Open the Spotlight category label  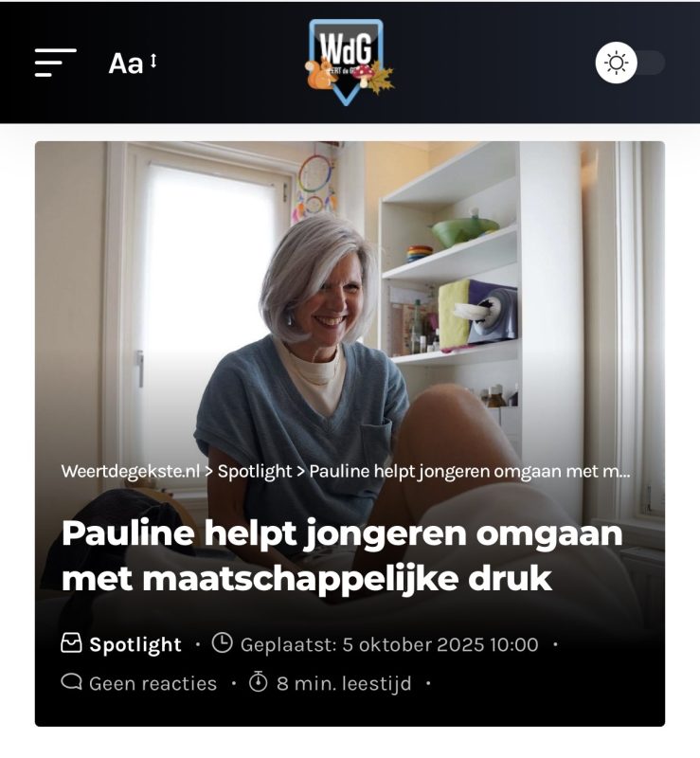[135, 644]
